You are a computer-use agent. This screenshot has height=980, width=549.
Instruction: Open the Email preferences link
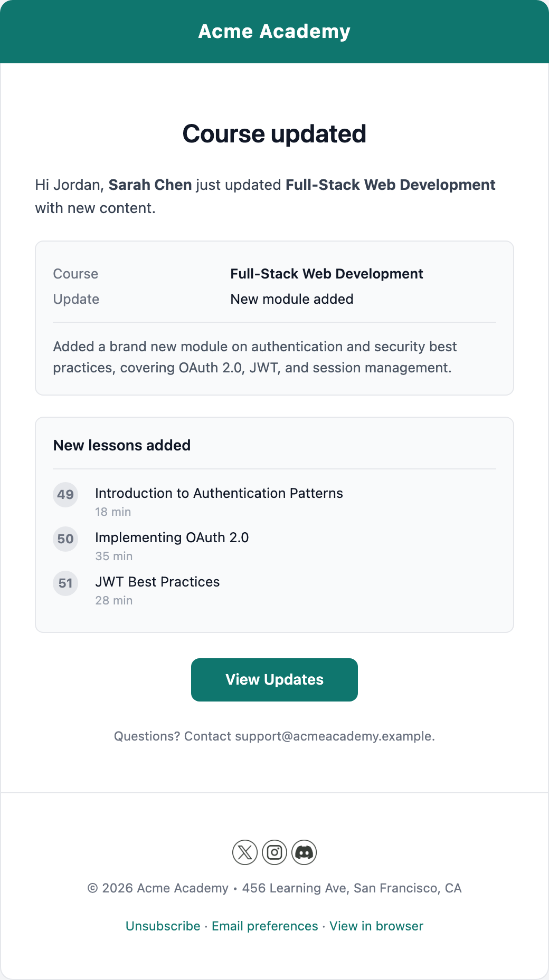pos(265,926)
